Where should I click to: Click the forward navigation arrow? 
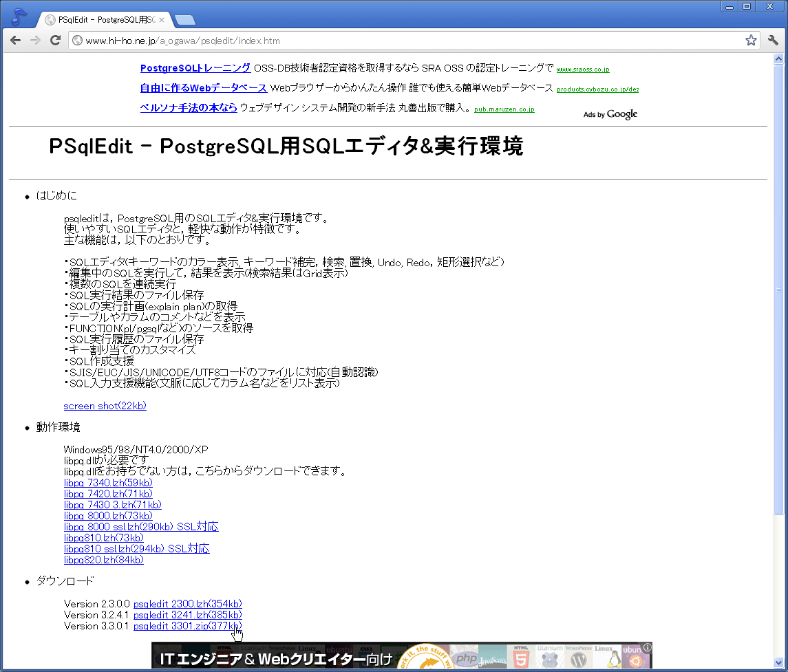click(x=35, y=40)
